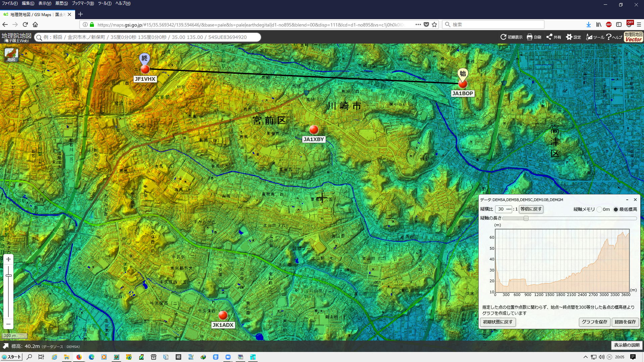Bookmark this page with the star

click(x=434, y=24)
